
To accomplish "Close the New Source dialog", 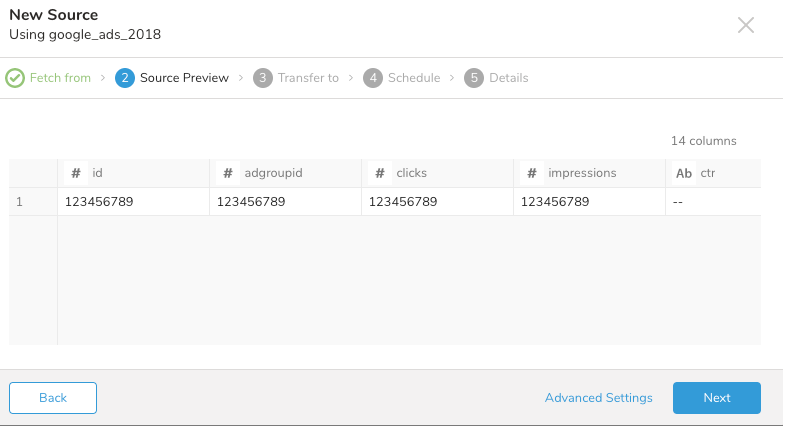I will (746, 26).
